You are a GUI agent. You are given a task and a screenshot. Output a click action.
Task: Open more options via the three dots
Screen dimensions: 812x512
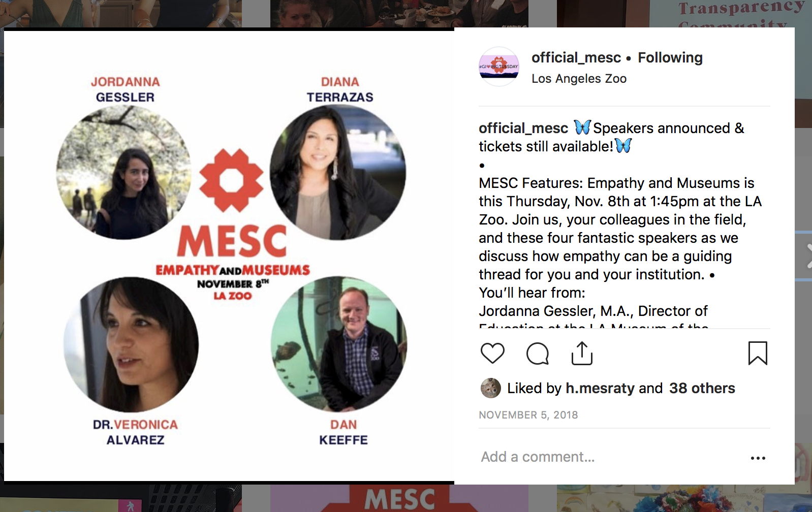point(758,458)
